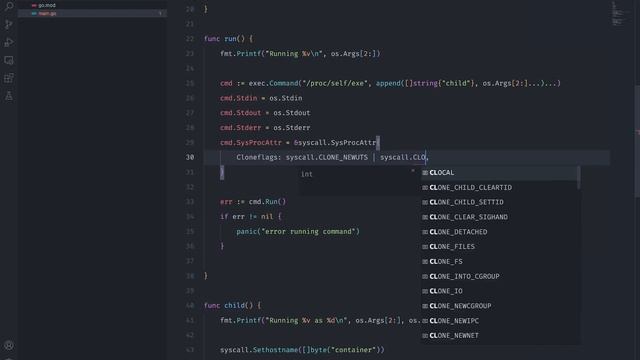Screen dimensions: 640x360
Task: Choose CLONE_DETACHED suggestion
Action: (x=499, y=232)
